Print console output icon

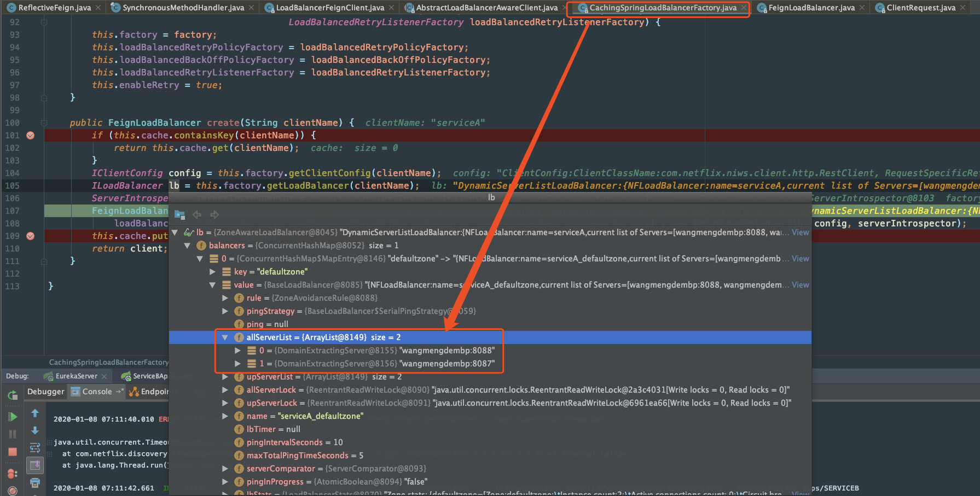pyautogui.click(x=35, y=483)
